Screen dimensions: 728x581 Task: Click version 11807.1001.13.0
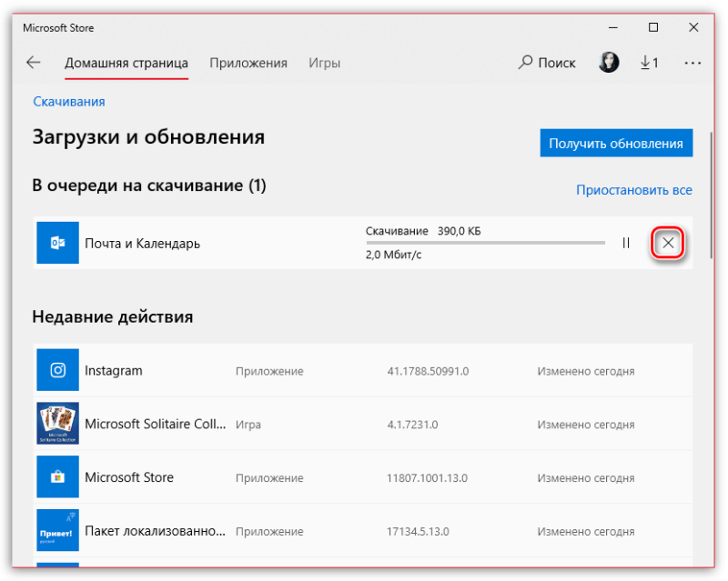pyautogui.click(x=427, y=478)
